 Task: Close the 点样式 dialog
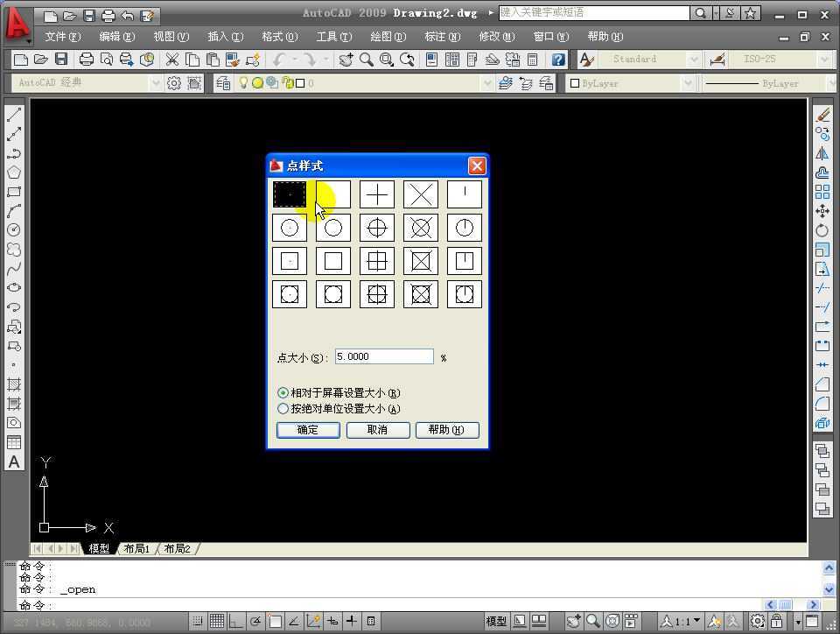tap(477, 166)
